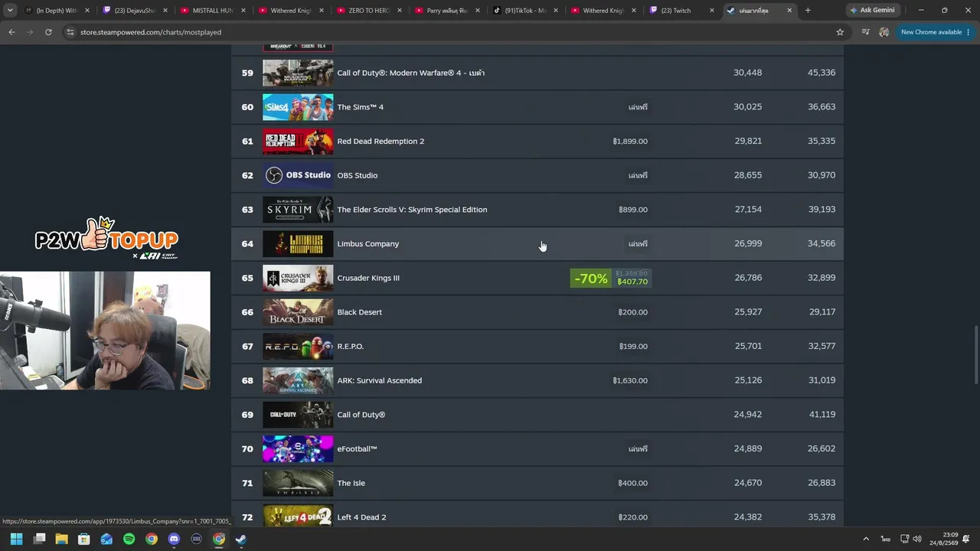This screenshot has width=980, height=551.
Task: Open network settings in the system tray
Action: point(904,539)
